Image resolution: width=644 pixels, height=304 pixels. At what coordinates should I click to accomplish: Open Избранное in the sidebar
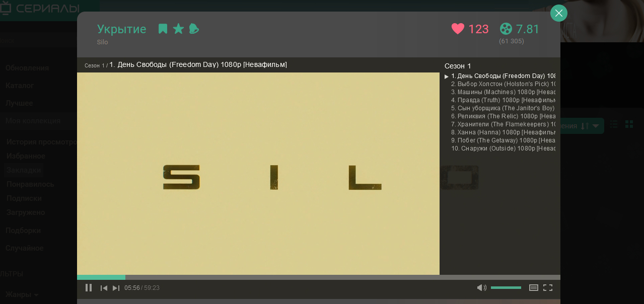click(26, 156)
